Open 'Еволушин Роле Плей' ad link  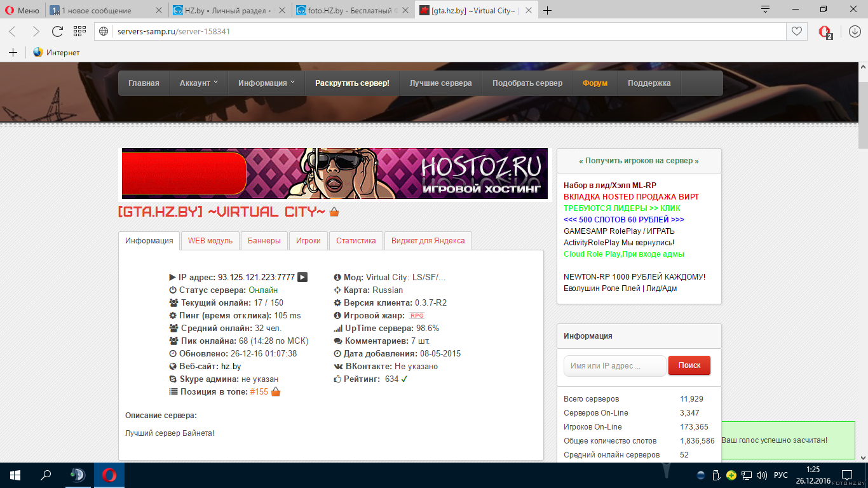pyautogui.click(x=620, y=288)
